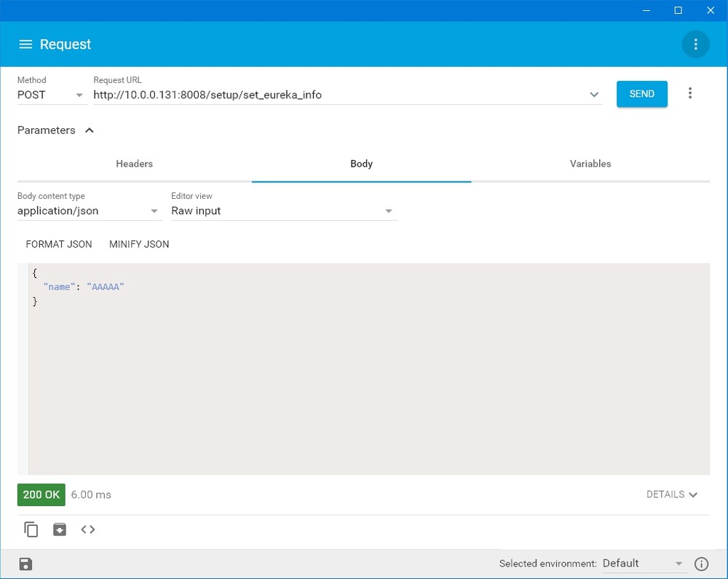
Task: Open the app's top-right three-dot menu
Action: (x=695, y=44)
